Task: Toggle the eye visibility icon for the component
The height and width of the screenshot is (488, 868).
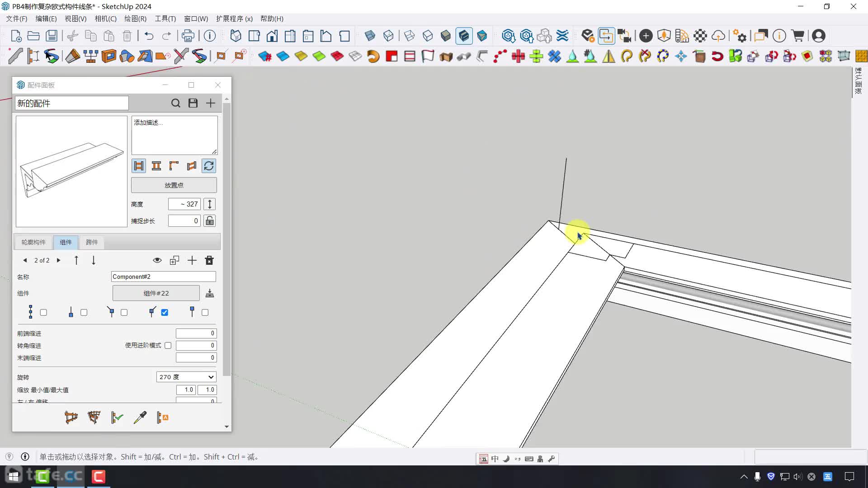Action: click(157, 260)
